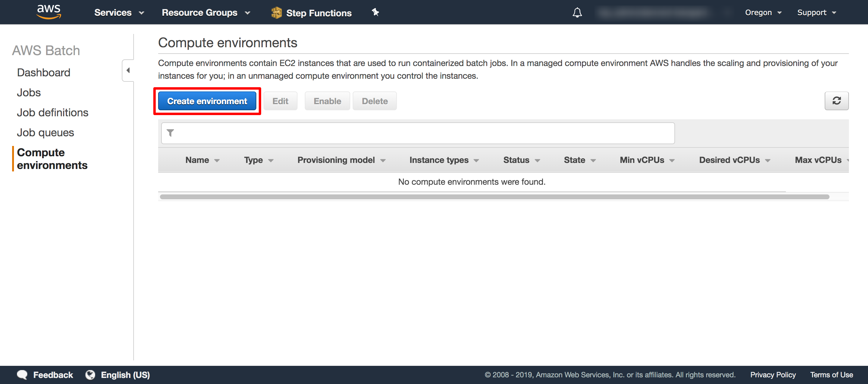Refresh the compute environments list

click(836, 101)
